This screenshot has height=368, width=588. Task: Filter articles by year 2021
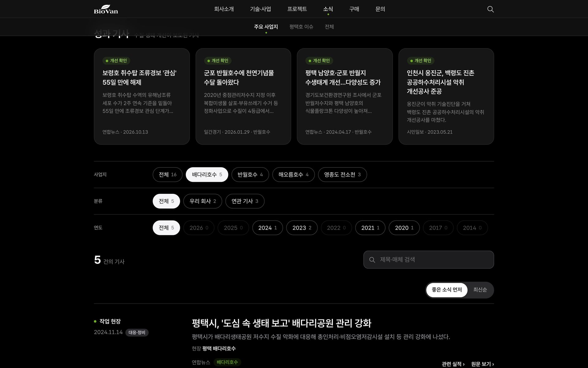(x=370, y=228)
